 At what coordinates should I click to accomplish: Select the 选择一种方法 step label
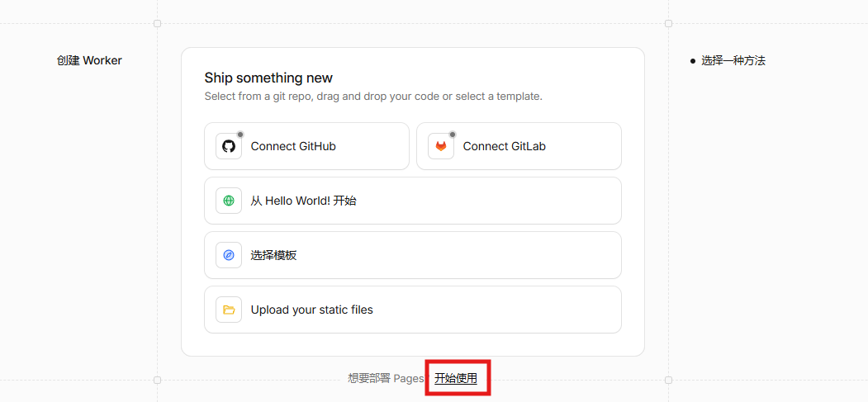(733, 61)
